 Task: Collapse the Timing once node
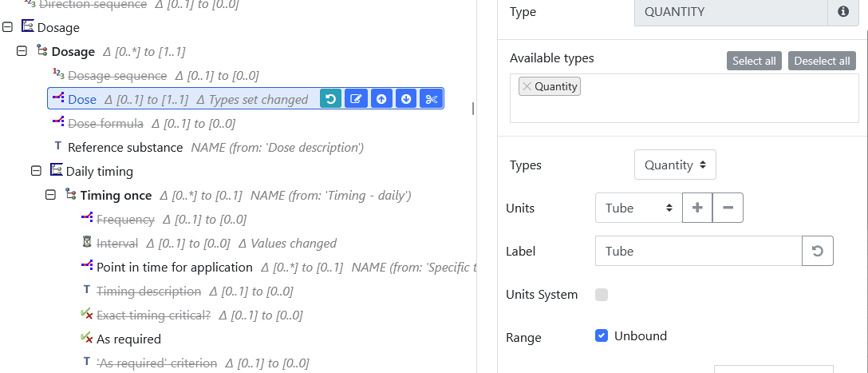click(50, 195)
